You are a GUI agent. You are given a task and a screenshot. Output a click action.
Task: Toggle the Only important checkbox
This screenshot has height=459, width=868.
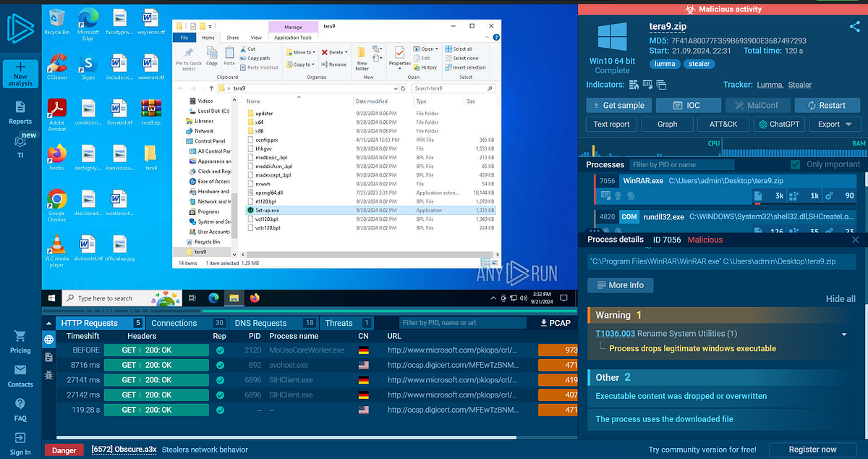[x=796, y=164]
